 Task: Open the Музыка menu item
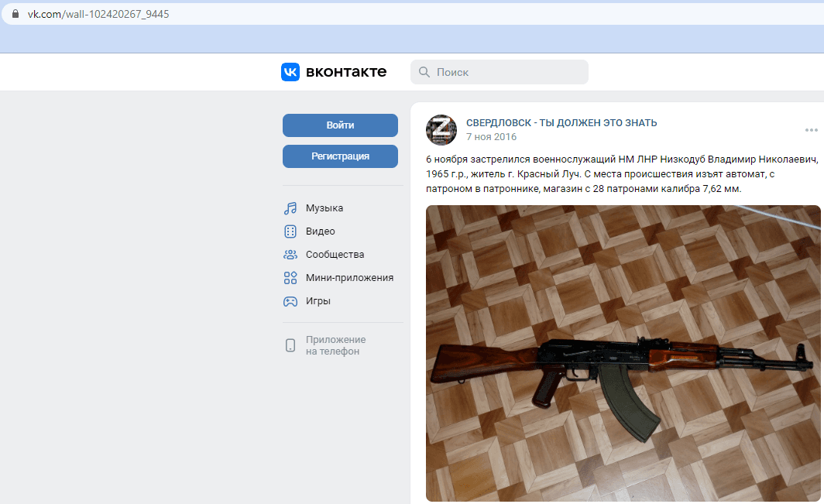[x=324, y=208]
